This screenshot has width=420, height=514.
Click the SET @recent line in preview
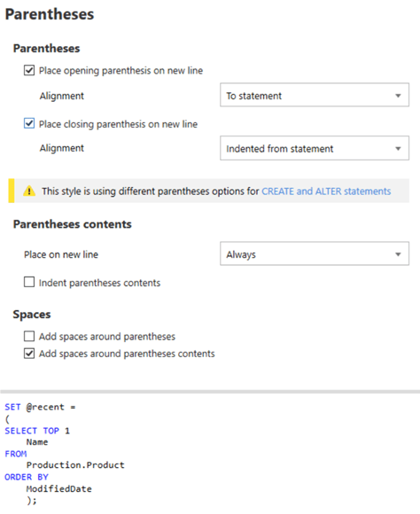point(40,407)
